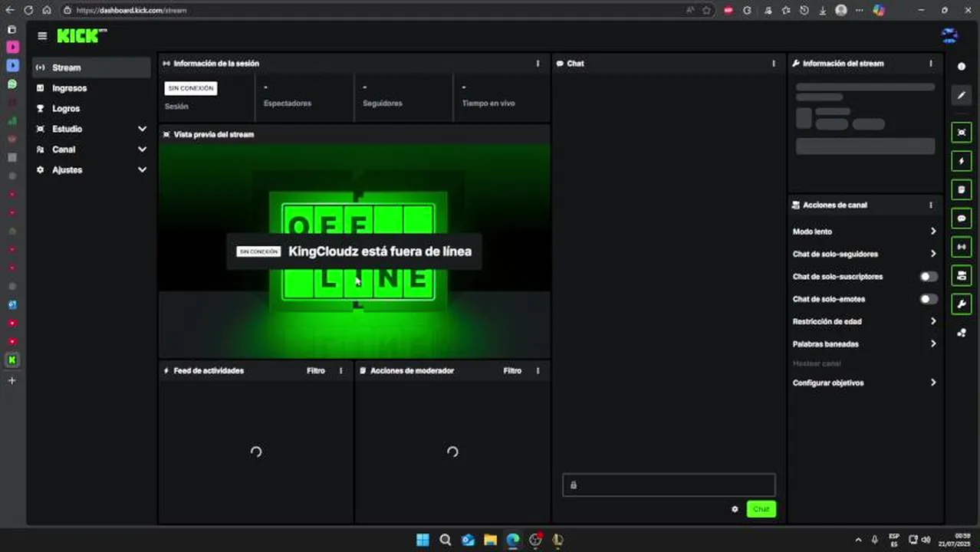The width and height of the screenshot is (980, 552).
Task: Toggle the session info broadcast widget icon
Action: click(x=962, y=247)
